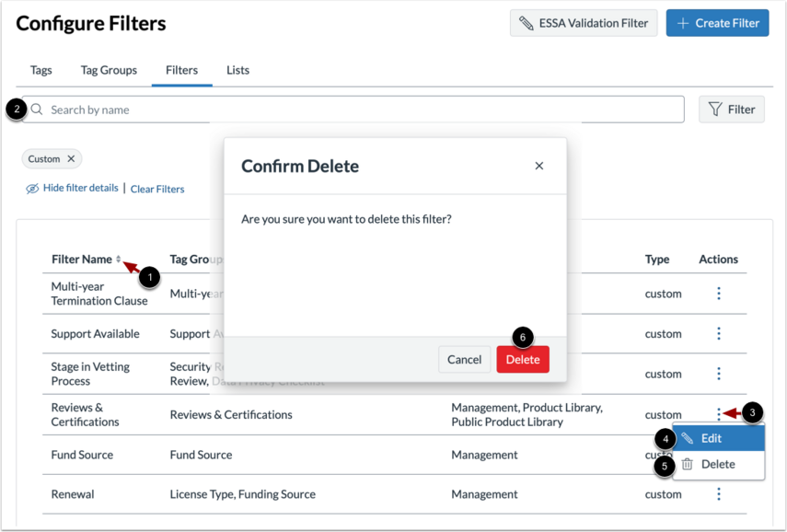This screenshot has height=532, width=787.
Task: Click the magnifying glass search icon
Action: (x=37, y=110)
